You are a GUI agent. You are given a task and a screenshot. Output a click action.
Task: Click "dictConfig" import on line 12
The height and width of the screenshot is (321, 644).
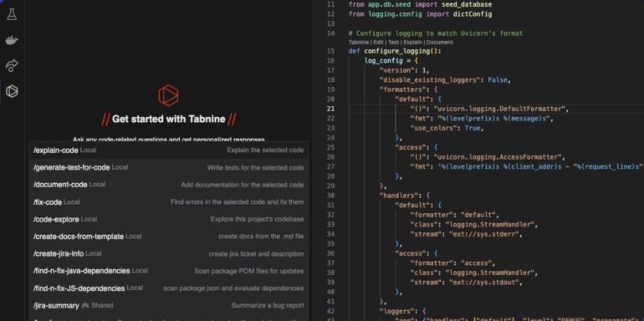(x=473, y=14)
